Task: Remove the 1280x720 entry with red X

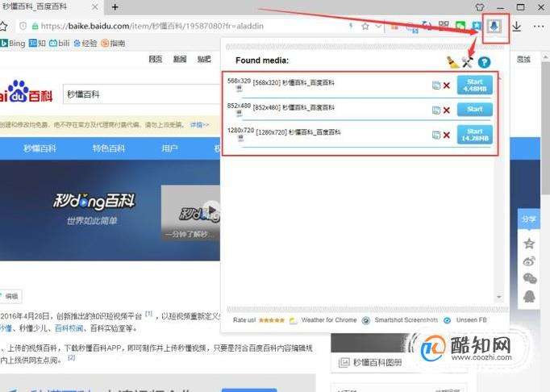Action: 447,136
